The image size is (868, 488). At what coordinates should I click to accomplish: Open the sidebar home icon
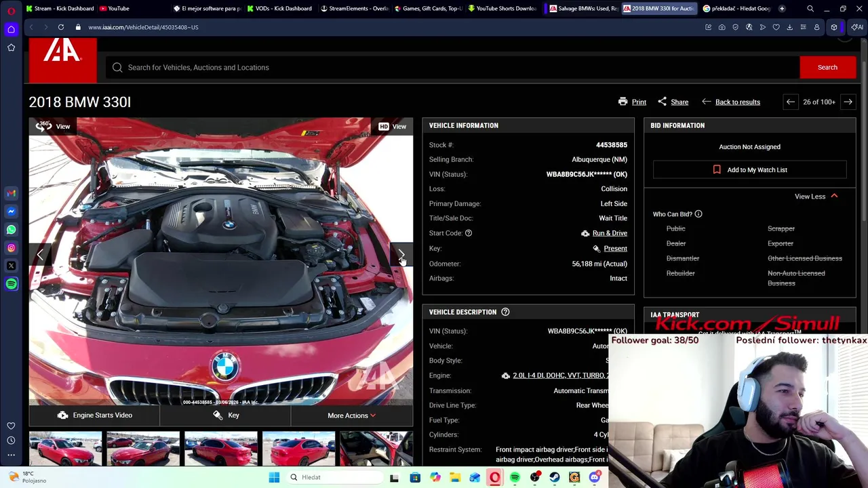11,29
